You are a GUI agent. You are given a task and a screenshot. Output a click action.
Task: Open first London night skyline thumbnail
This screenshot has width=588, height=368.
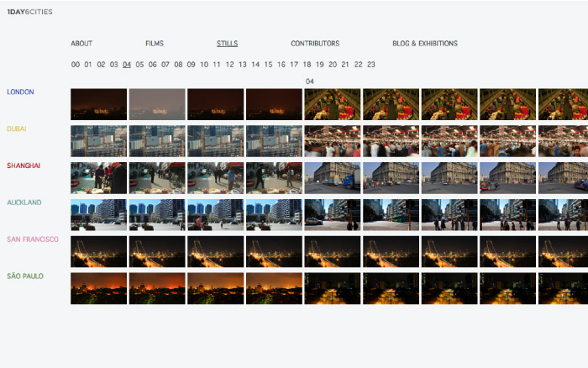pyautogui.click(x=99, y=104)
